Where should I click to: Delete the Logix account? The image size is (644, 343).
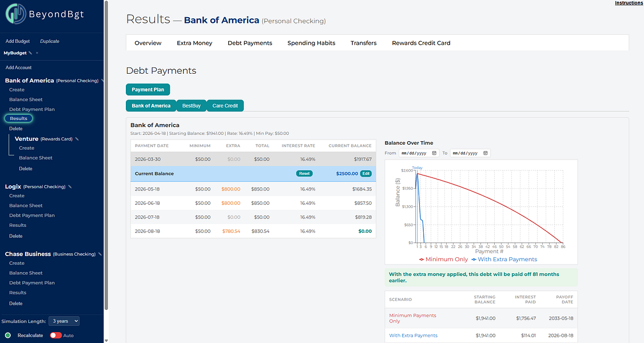tap(15, 236)
